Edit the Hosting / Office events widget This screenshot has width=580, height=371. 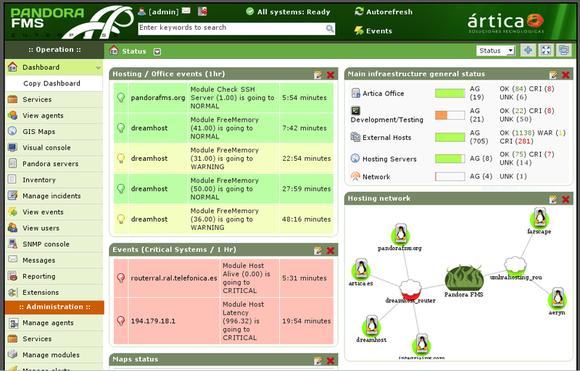(x=318, y=75)
